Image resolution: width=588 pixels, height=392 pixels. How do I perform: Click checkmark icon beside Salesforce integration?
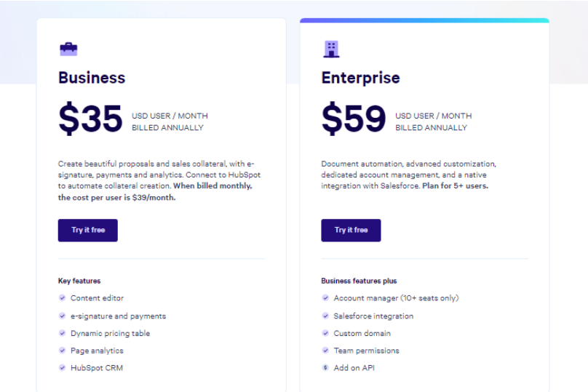[325, 316]
